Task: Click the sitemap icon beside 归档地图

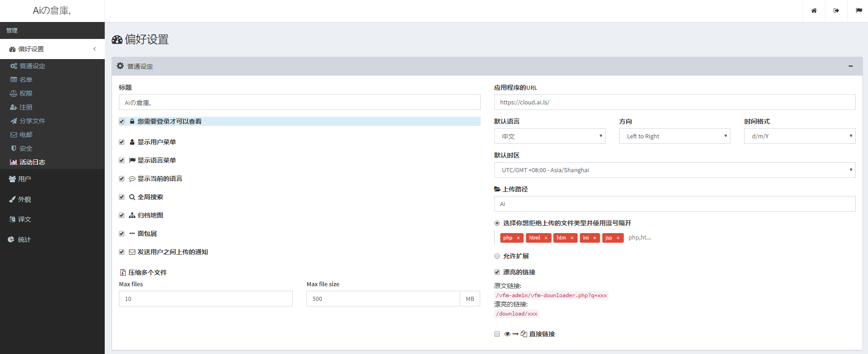Action: (x=132, y=215)
